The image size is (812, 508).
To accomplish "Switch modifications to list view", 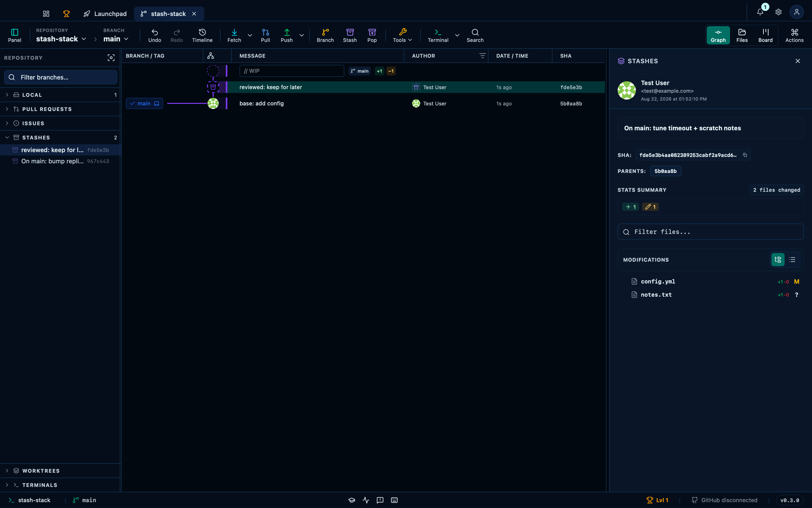I will pyautogui.click(x=792, y=260).
